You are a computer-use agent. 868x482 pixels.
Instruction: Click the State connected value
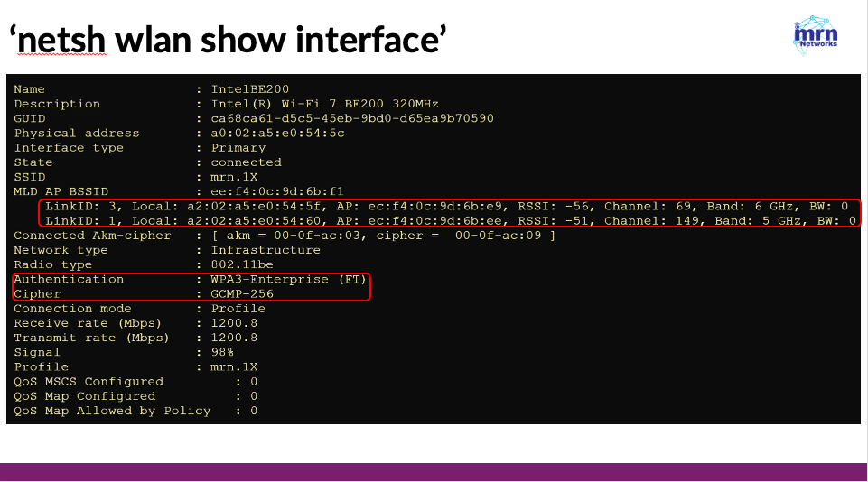247,162
